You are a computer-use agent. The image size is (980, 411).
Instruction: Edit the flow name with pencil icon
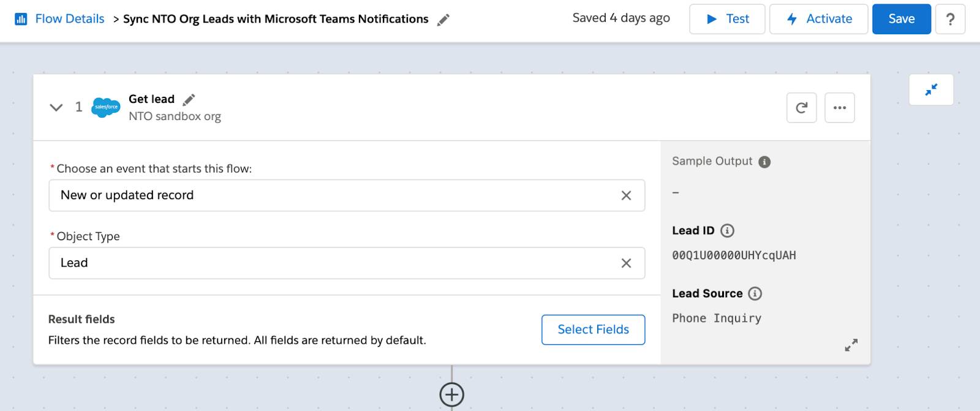[443, 20]
